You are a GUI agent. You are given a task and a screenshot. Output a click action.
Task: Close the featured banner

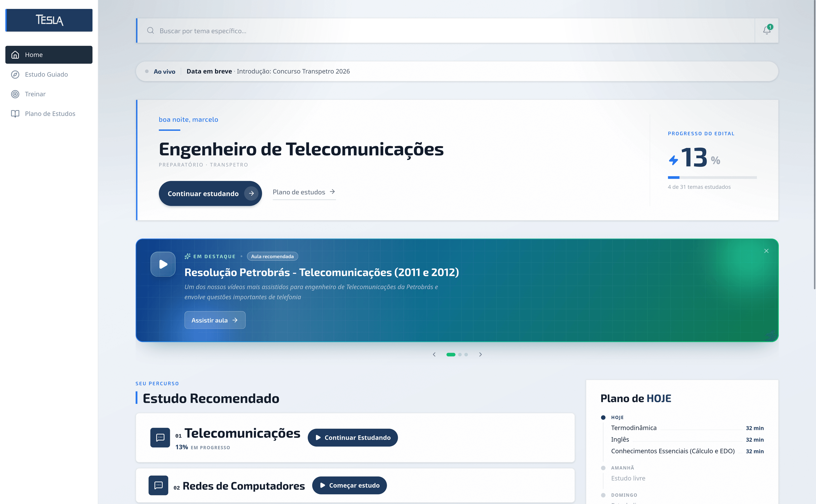766,251
